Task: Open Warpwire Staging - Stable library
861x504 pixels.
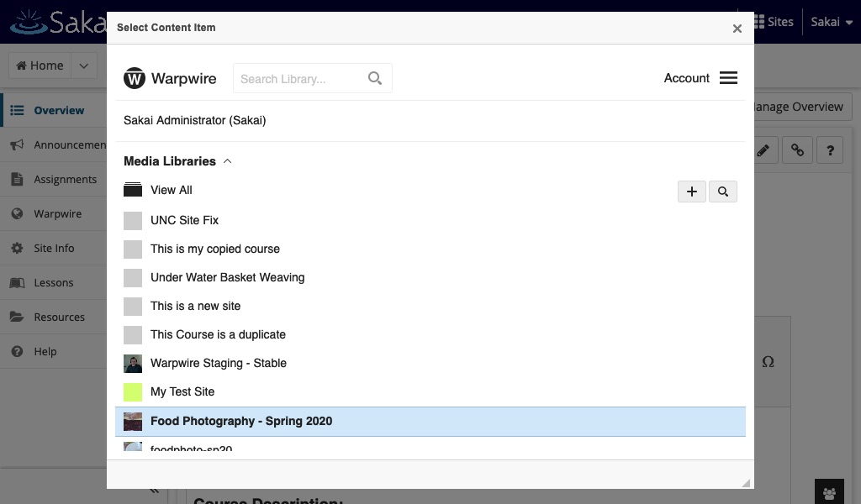Action: tap(219, 363)
